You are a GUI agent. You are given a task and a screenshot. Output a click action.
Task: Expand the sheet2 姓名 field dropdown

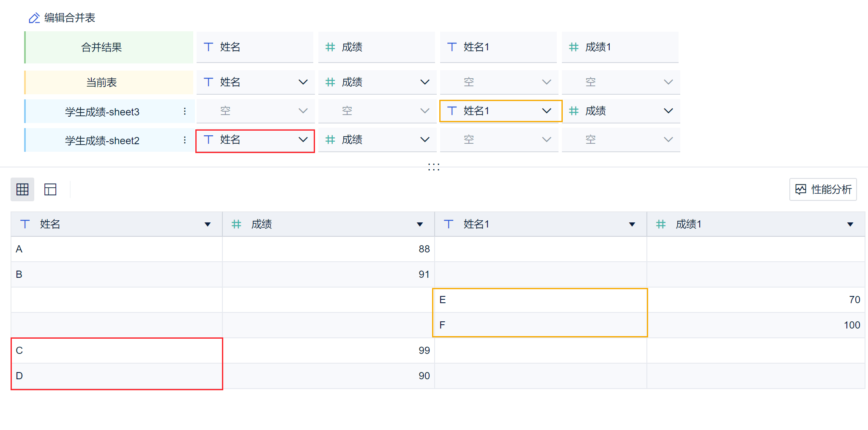click(x=303, y=140)
